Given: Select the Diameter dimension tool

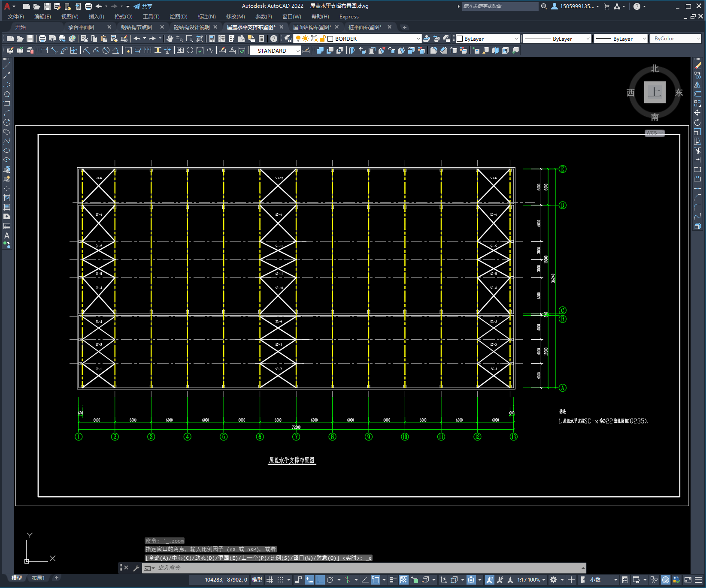Looking at the screenshot, I should [106, 50].
